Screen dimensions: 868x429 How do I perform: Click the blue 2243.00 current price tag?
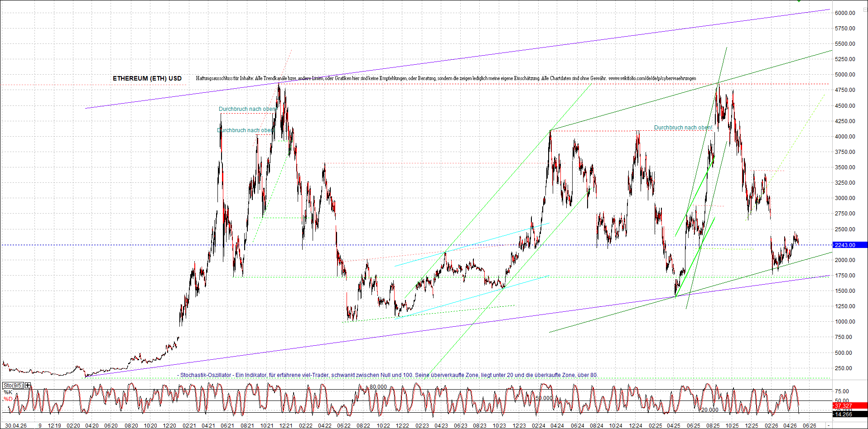coord(850,245)
